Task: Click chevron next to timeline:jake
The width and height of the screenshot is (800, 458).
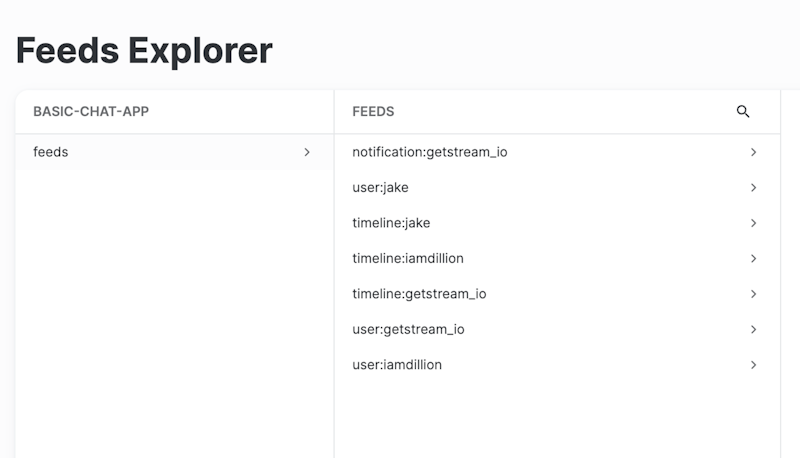Action: [x=753, y=223]
